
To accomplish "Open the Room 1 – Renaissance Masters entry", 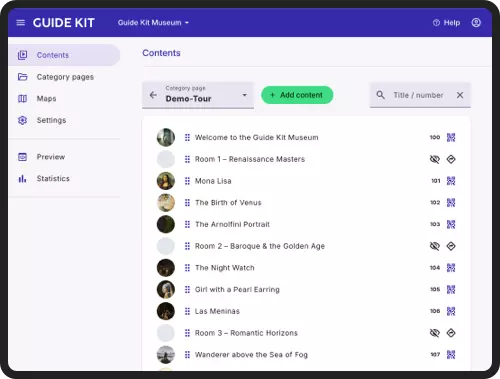I will click(x=250, y=159).
